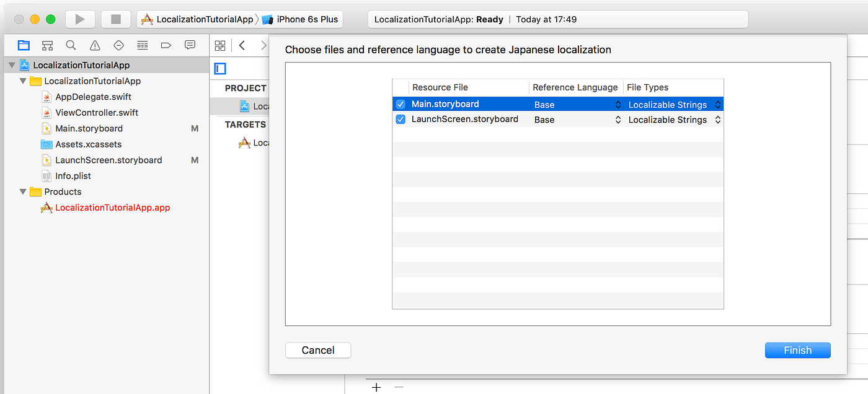Collapse the LocalizationTutorialApp project root
868x394 pixels.
tap(12, 65)
